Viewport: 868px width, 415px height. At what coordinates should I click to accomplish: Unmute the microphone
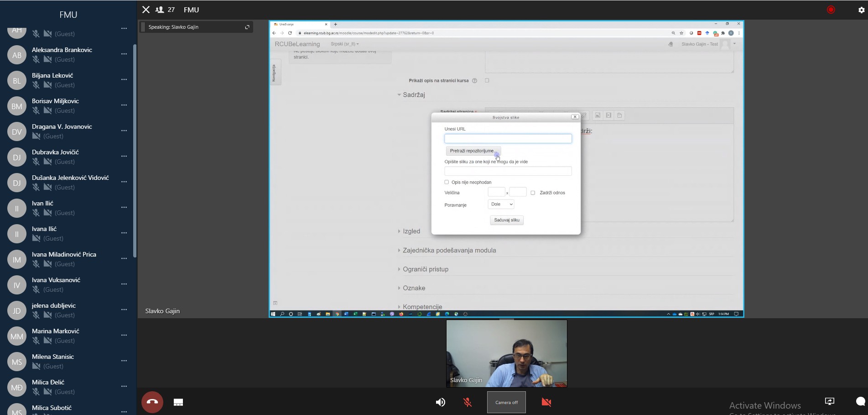pyautogui.click(x=468, y=402)
